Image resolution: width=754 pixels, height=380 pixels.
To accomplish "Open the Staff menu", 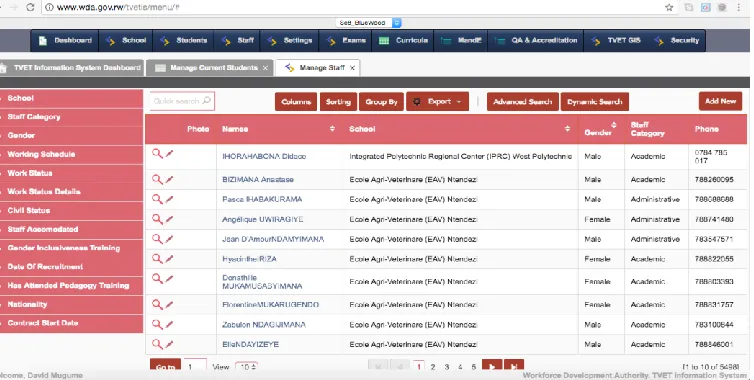I will coord(238,40).
